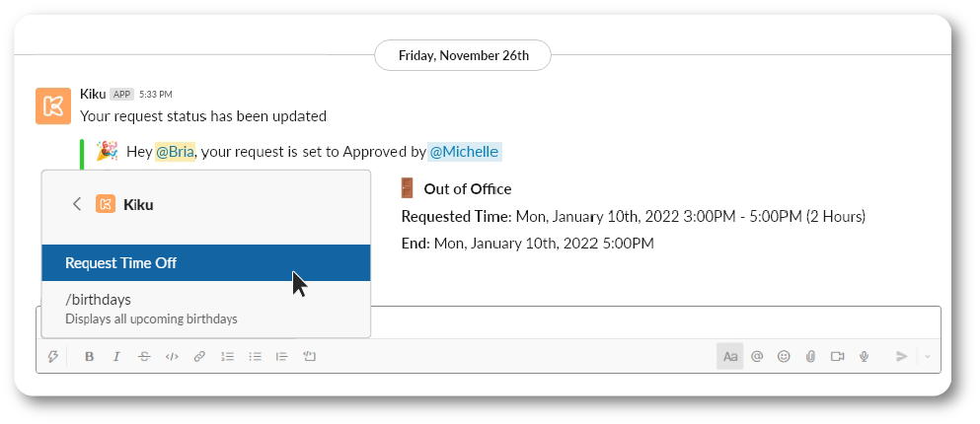
Task: Start a bulleted list
Action: tap(255, 357)
